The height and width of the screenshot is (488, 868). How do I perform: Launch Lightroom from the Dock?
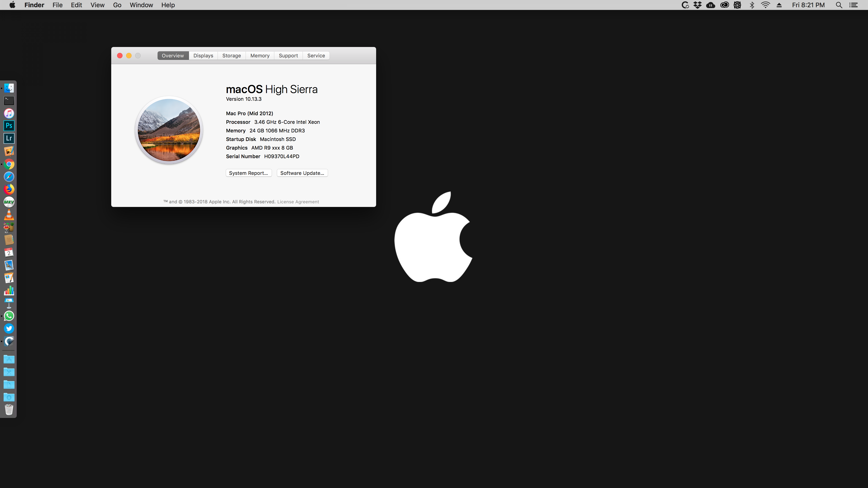point(9,138)
